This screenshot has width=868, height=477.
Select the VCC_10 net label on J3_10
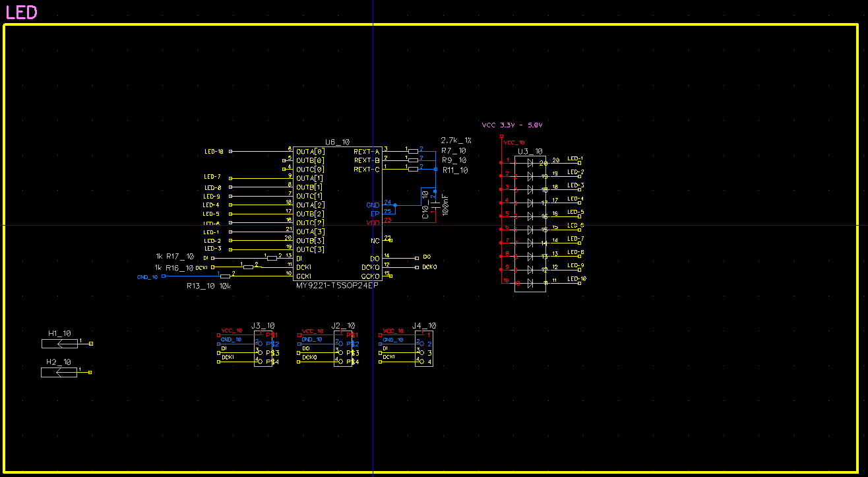click(x=232, y=331)
